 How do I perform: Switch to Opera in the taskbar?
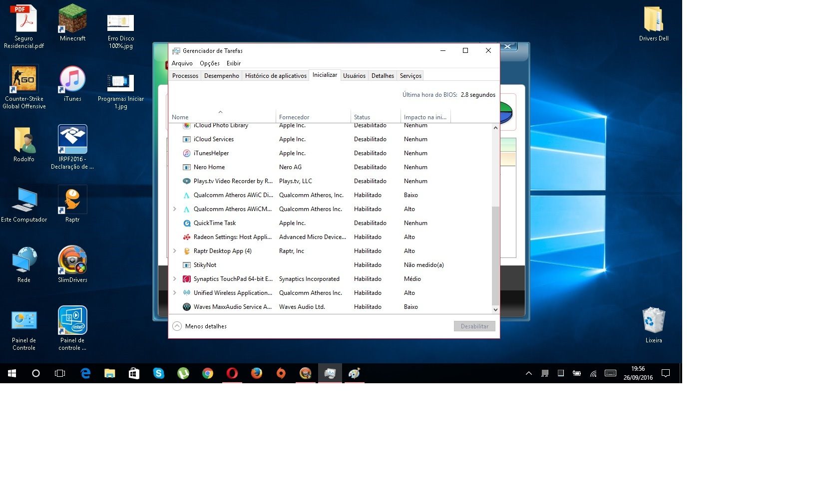coord(232,373)
